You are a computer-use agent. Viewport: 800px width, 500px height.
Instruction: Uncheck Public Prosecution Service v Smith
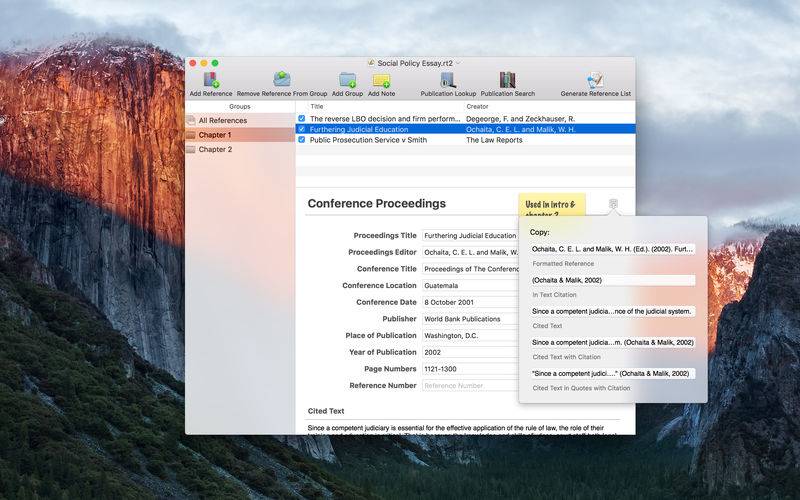click(302, 139)
